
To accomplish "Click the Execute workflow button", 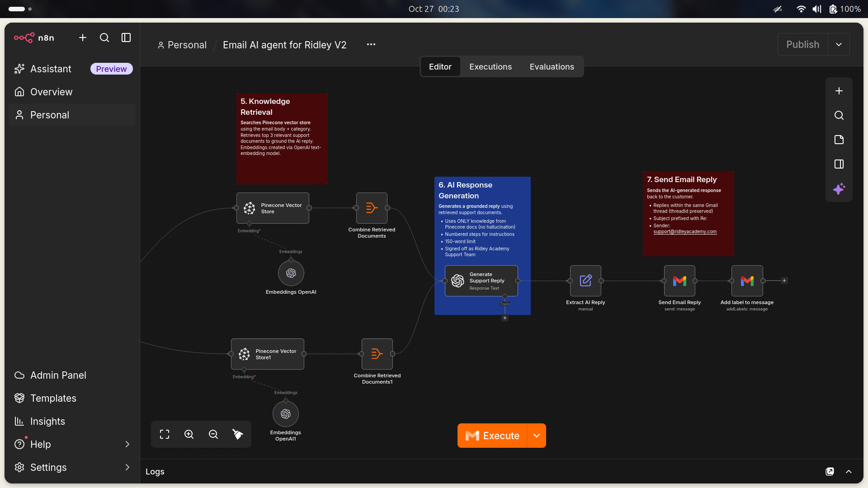I will (x=492, y=436).
